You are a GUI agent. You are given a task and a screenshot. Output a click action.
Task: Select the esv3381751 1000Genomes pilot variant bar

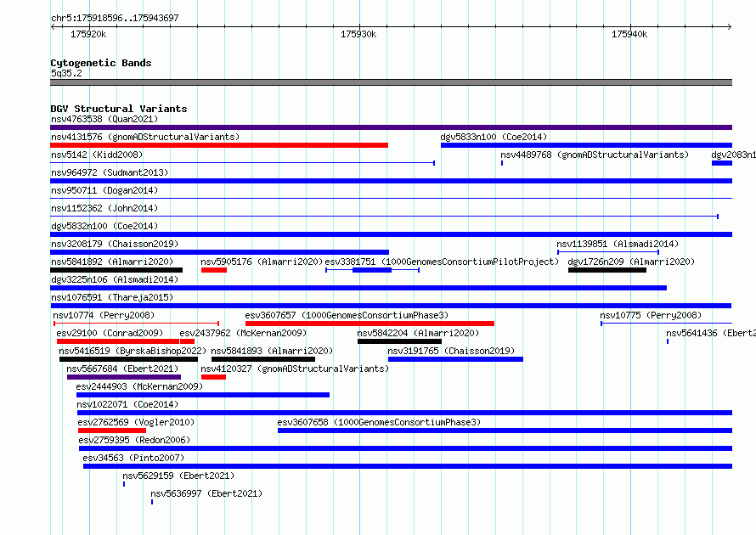(x=372, y=270)
